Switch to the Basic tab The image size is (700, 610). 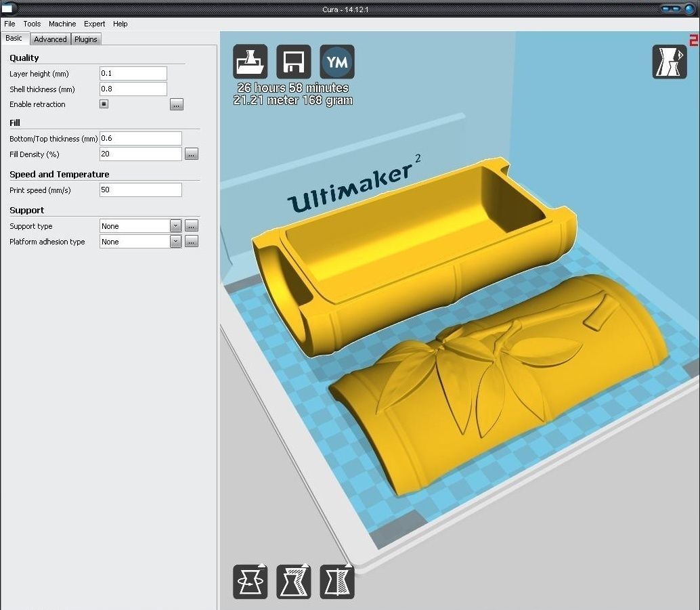click(14, 39)
